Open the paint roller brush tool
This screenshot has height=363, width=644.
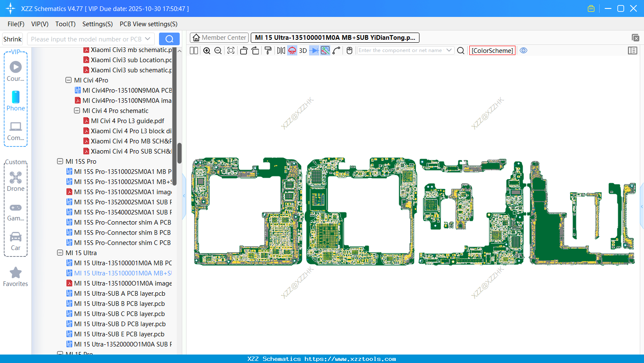(x=267, y=50)
